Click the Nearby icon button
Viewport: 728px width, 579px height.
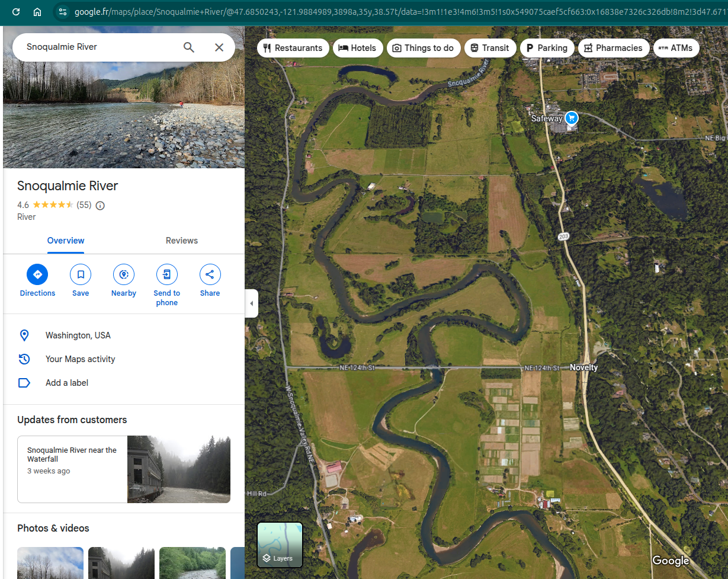[124, 275]
